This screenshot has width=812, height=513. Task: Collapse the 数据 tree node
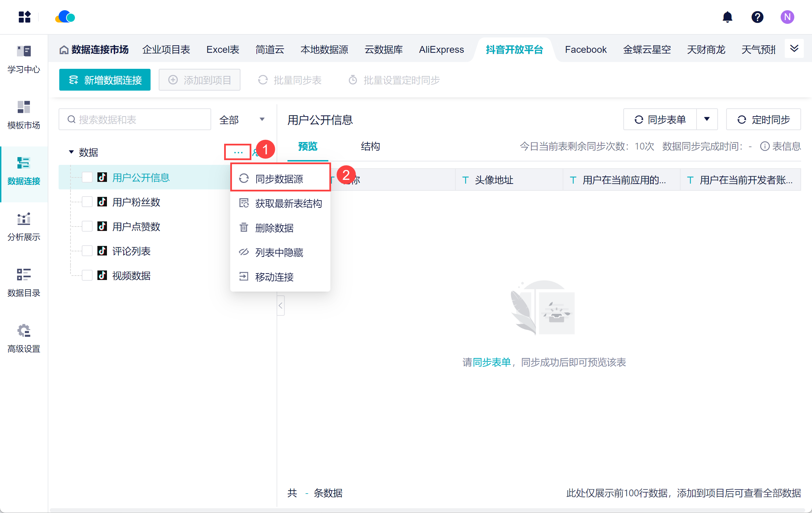(71, 152)
